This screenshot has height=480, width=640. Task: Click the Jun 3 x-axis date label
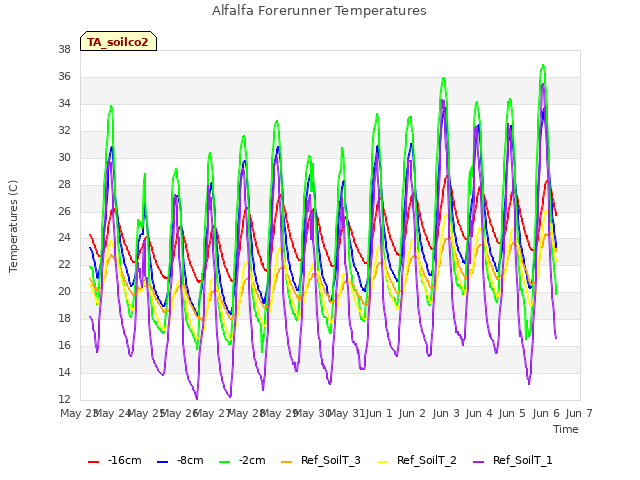[446, 413]
